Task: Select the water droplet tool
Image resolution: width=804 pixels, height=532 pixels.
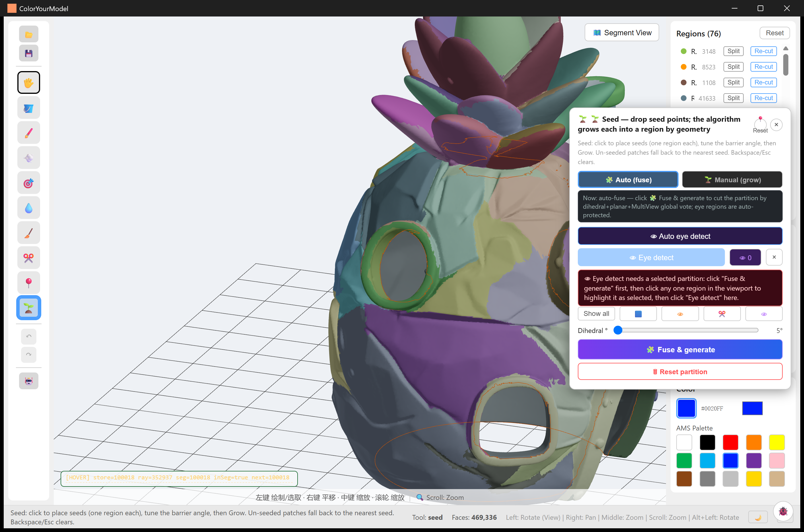Action: click(x=28, y=208)
